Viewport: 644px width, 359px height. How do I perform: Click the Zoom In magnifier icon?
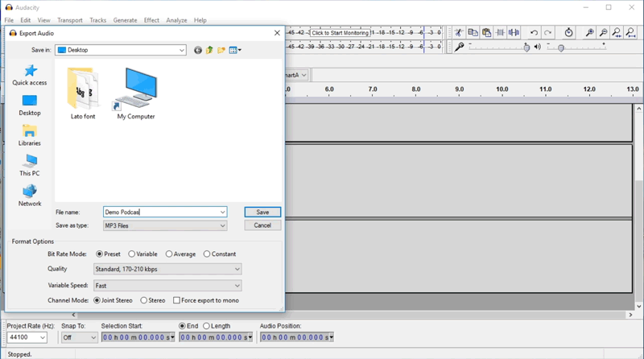(x=589, y=33)
